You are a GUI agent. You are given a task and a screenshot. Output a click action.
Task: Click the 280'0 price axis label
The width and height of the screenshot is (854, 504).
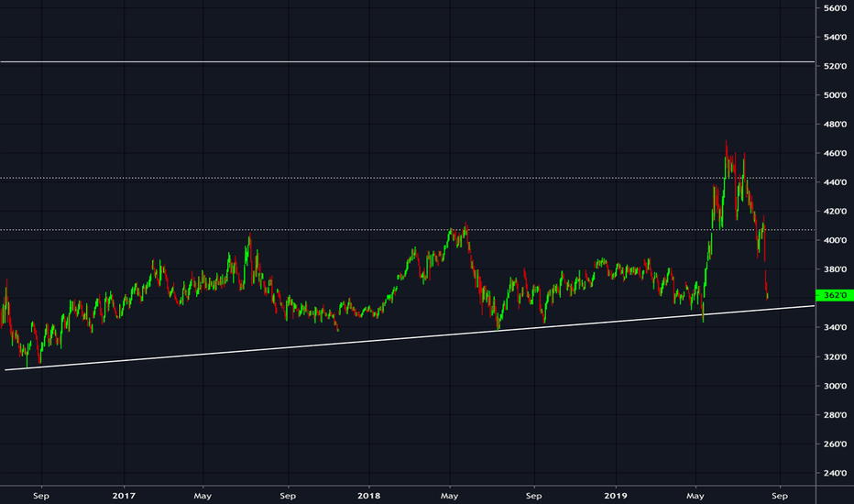836,414
